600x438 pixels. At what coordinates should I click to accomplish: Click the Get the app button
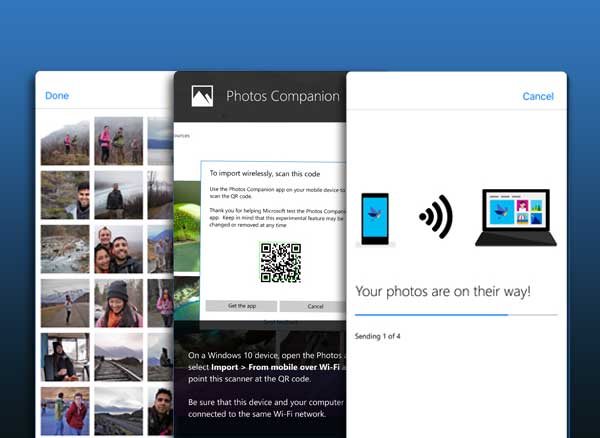point(241,306)
